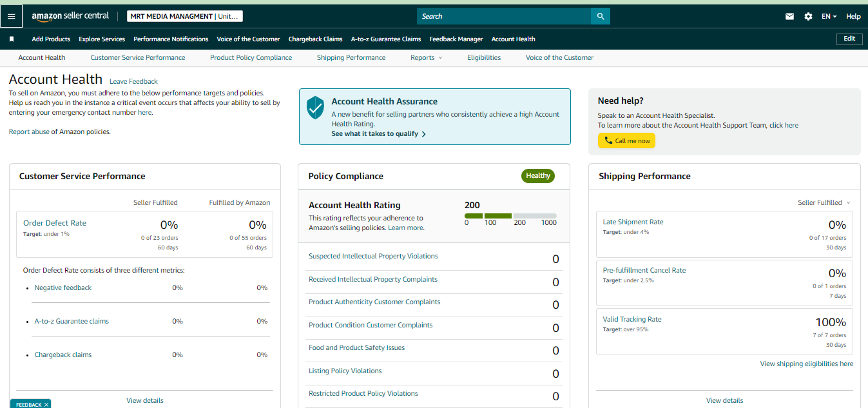This screenshot has height=408, width=868.
Task: Open Product Condition Customer Complaints
Action: click(371, 325)
